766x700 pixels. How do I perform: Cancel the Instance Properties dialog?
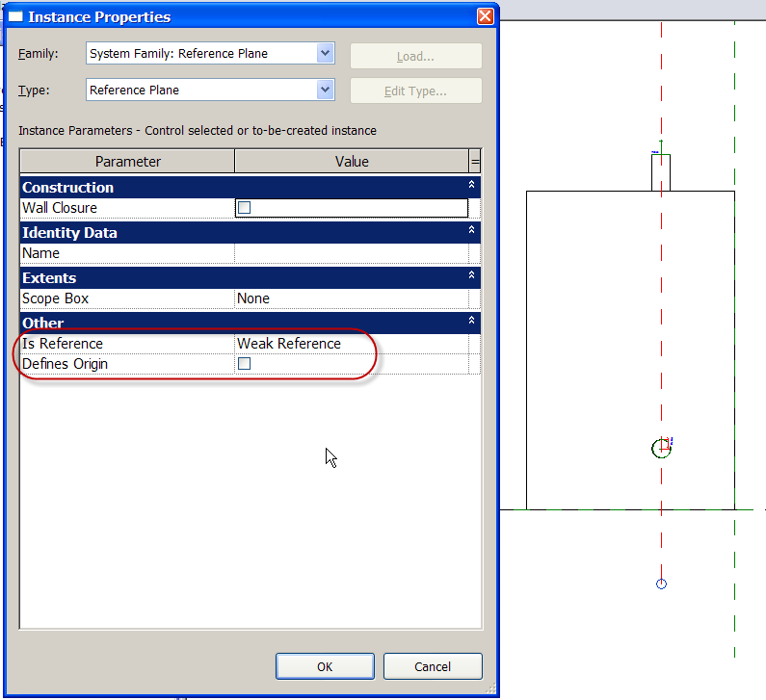point(433,666)
